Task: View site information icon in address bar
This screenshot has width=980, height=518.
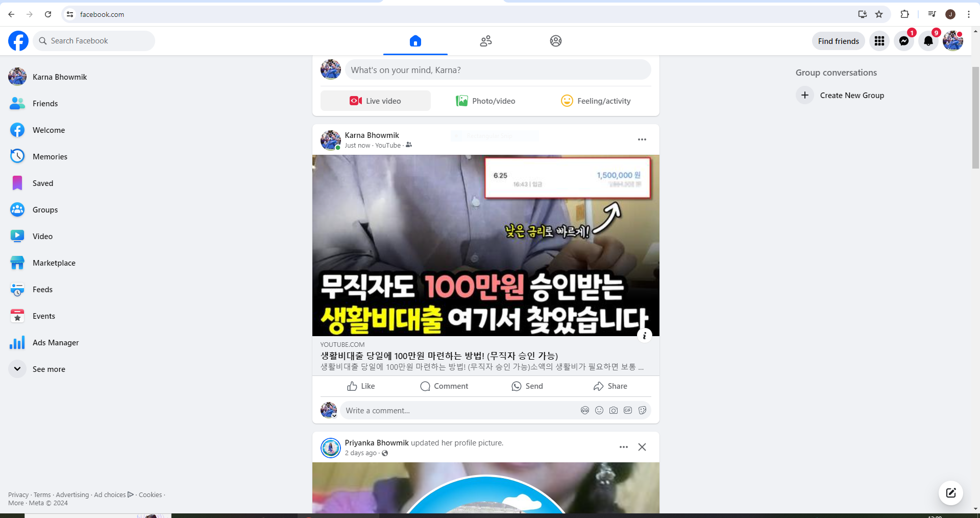Action: [x=70, y=14]
